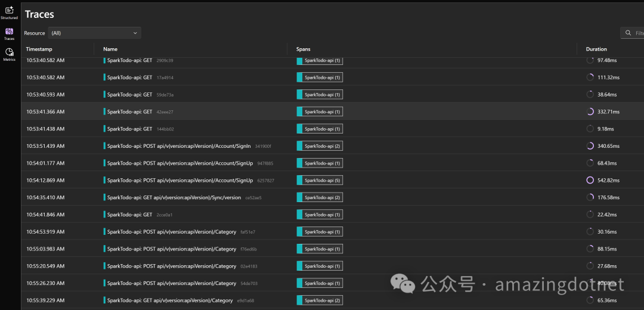Click the 9.18ms duration ring indicator
The image size is (644, 310).
pos(590,129)
